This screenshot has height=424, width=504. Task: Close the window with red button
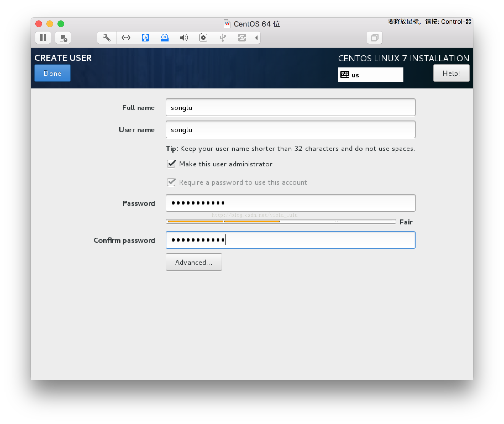click(39, 24)
